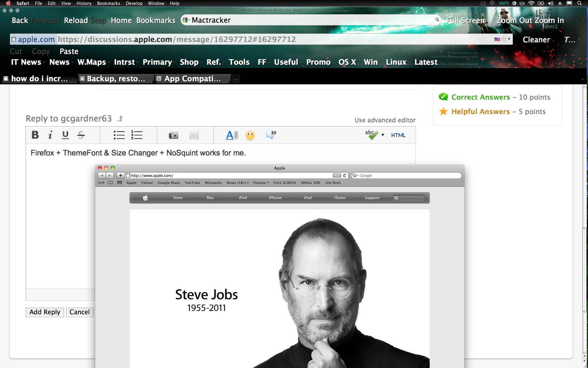Toggle italic formatting in reply editor
Image resolution: width=588 pixels, height=368 pixels.
coord(50,135)
